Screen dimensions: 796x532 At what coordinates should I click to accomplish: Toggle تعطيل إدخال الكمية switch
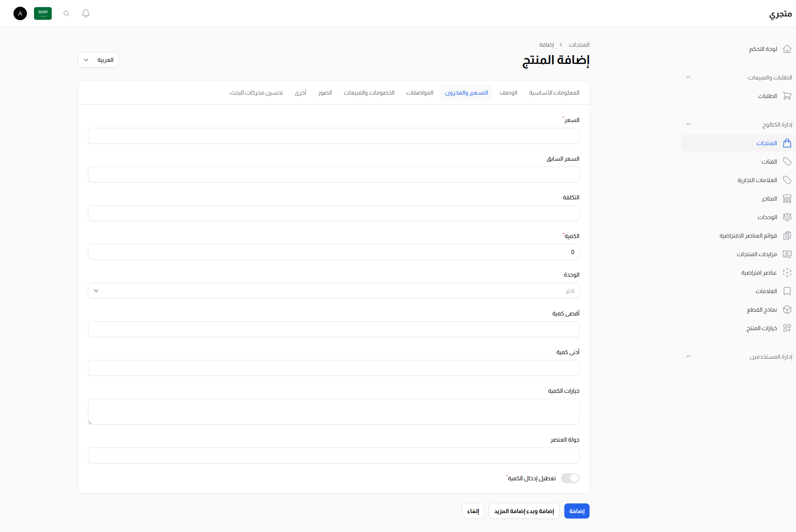pyautogui.click(x=570, y=478)
